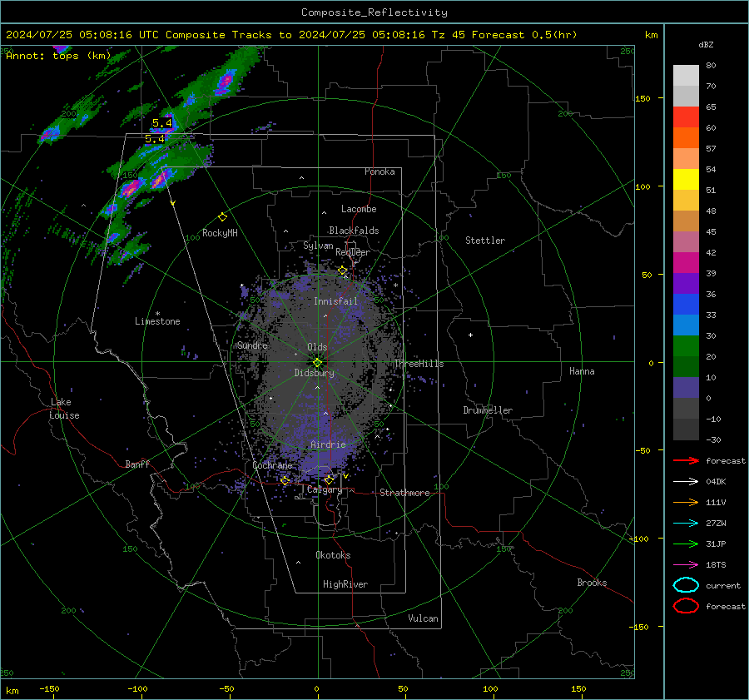Click the Drumheller city label
The width and height of the screenshot is (749, 700).
488,410
